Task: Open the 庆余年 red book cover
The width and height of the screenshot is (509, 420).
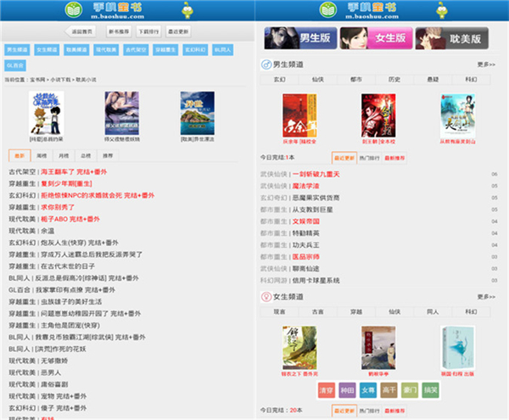Action: tap(299, 115)
